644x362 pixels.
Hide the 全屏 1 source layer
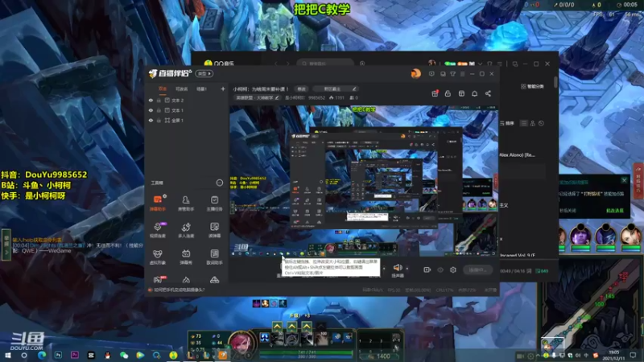(x=151, y=120)
